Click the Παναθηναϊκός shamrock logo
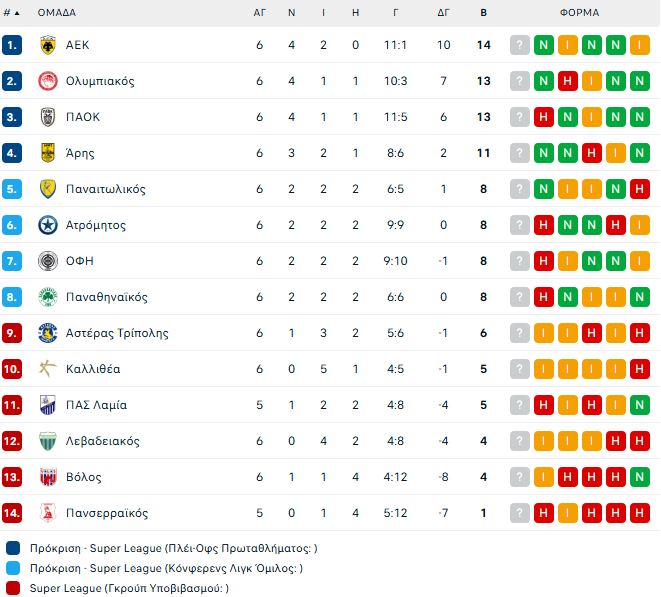 click(x=47, y=297)
